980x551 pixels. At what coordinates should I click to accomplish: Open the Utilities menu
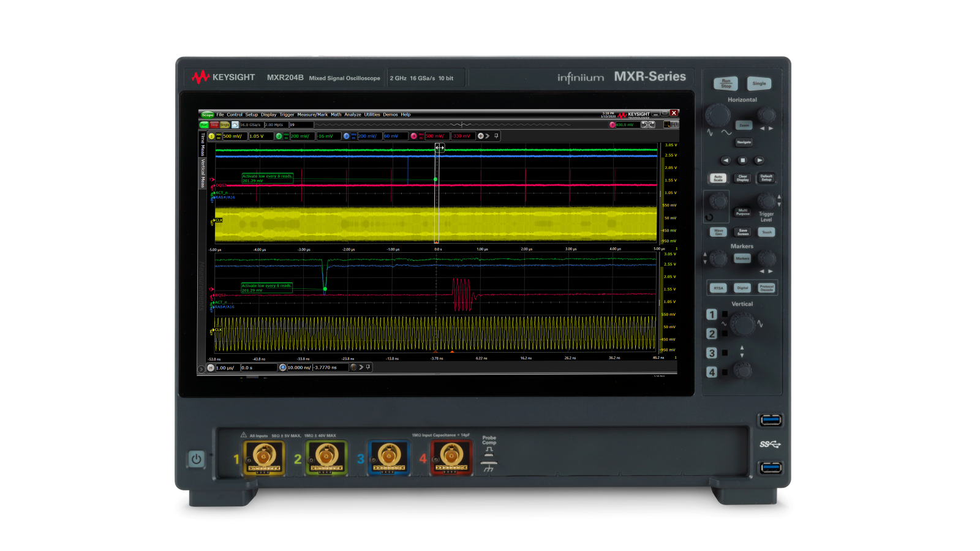point(372,114)
